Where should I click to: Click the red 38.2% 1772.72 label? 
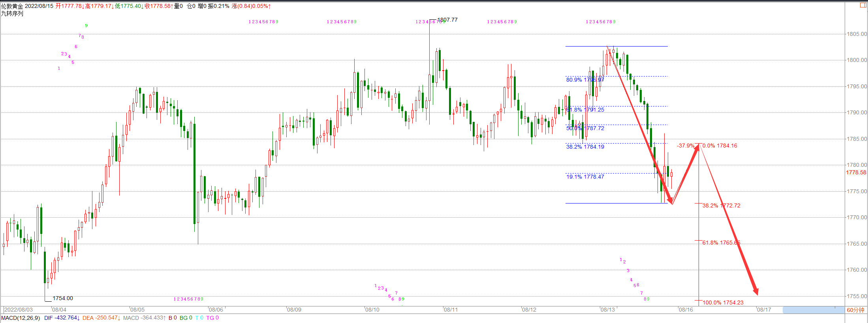pyautogui.click(x=721, y=205)
